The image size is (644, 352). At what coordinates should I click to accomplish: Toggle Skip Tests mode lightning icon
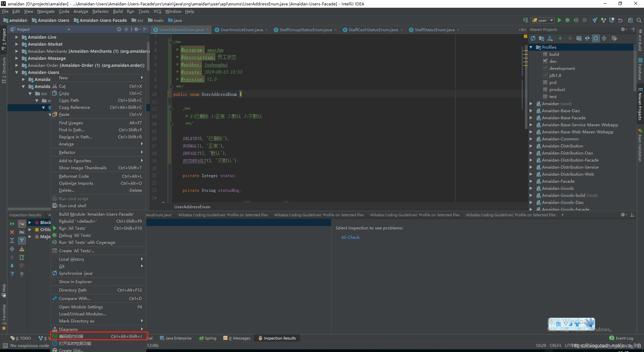click(x=596, y=38)
